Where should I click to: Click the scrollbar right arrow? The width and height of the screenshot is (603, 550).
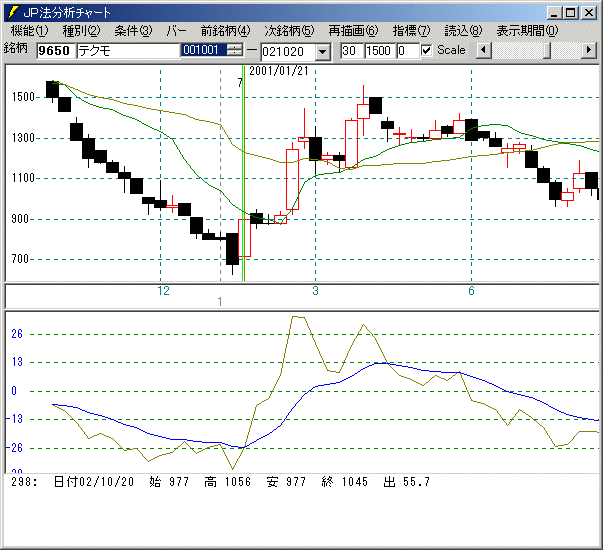point(589,50)
